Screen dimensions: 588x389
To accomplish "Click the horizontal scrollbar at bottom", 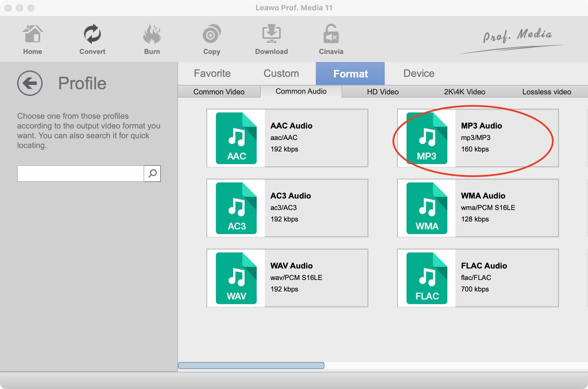I will point(251,365).
